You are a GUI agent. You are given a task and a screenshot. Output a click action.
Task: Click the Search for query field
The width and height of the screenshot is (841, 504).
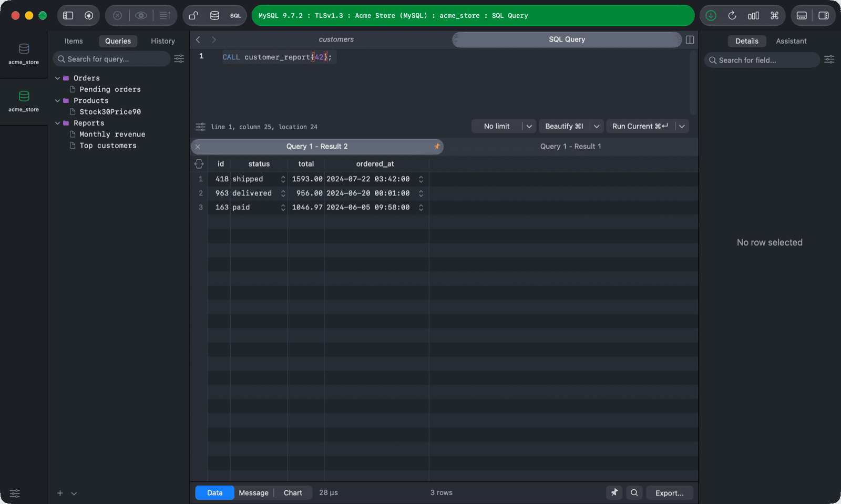[x=111, y=59]
